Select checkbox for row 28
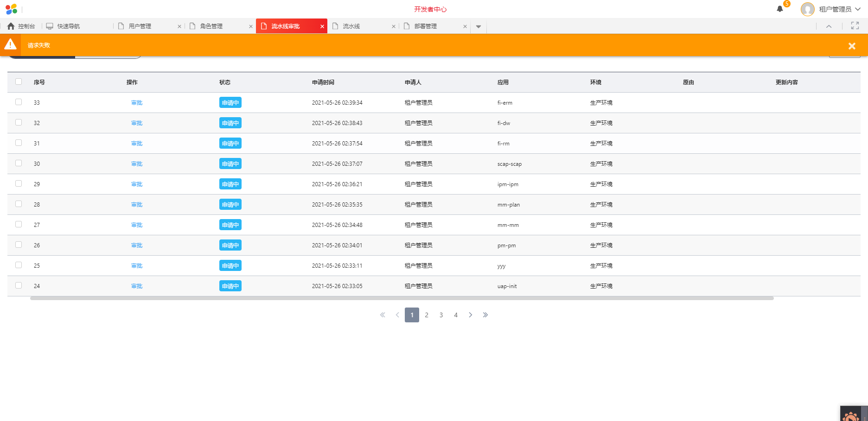The image size is (868, 421). pos(19,204)
